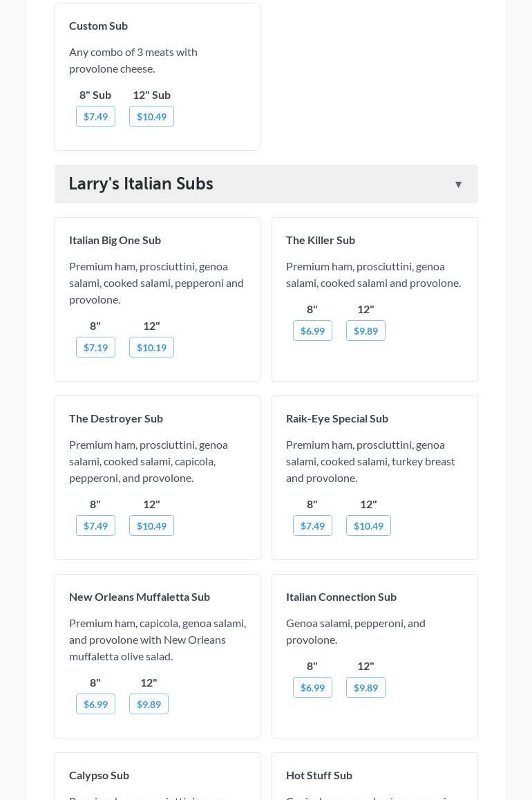
Task: Choose The Killer Sub 12" price $9.89
Action: point(365,331)
